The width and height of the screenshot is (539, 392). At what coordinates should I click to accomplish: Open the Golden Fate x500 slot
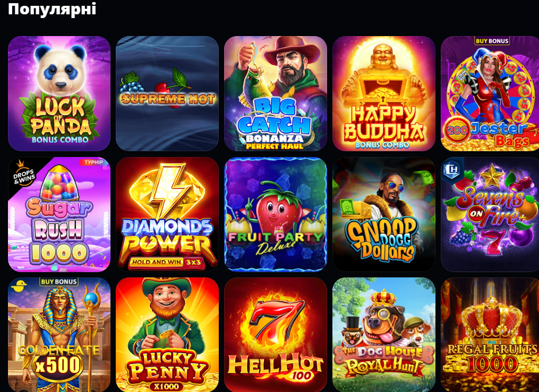(x=59, y=335)
